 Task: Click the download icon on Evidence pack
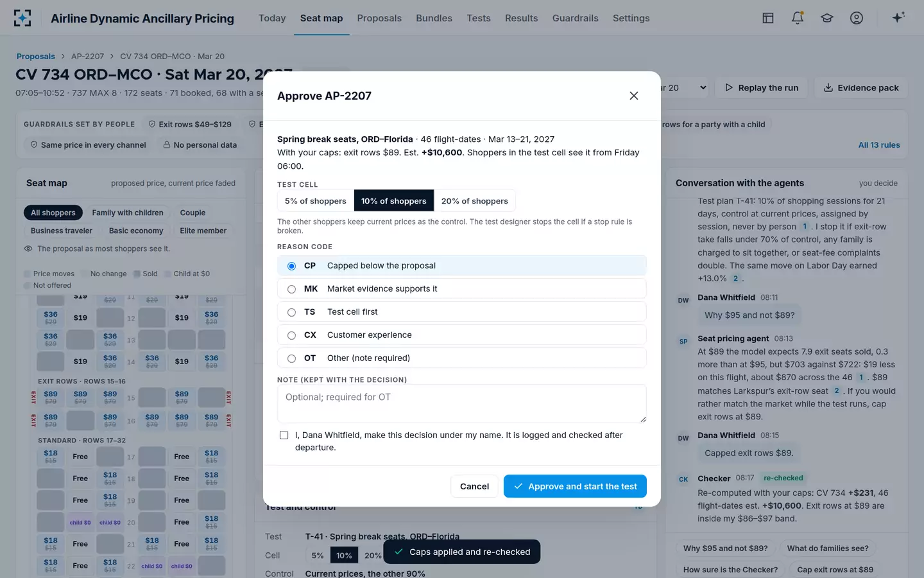tap(828, 87)
